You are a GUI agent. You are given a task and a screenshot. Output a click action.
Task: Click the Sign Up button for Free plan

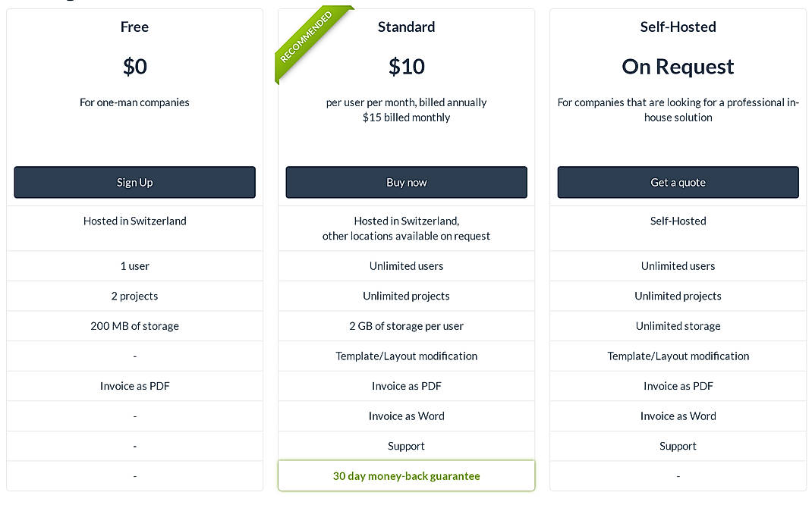pyautogui.click(x=134, y=182)
